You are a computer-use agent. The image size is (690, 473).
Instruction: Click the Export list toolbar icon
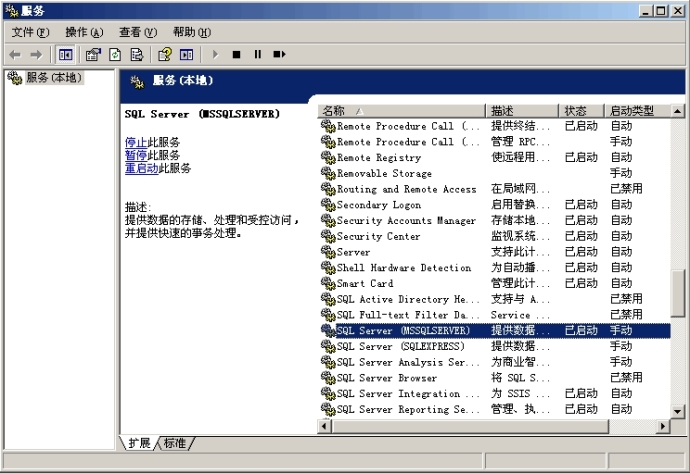pos(137,55)
